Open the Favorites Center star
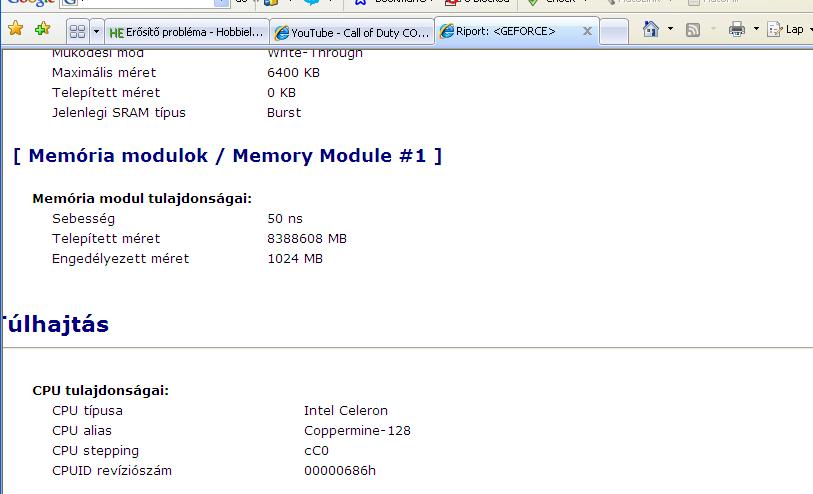813x494 pixels. tap(16, 28)
